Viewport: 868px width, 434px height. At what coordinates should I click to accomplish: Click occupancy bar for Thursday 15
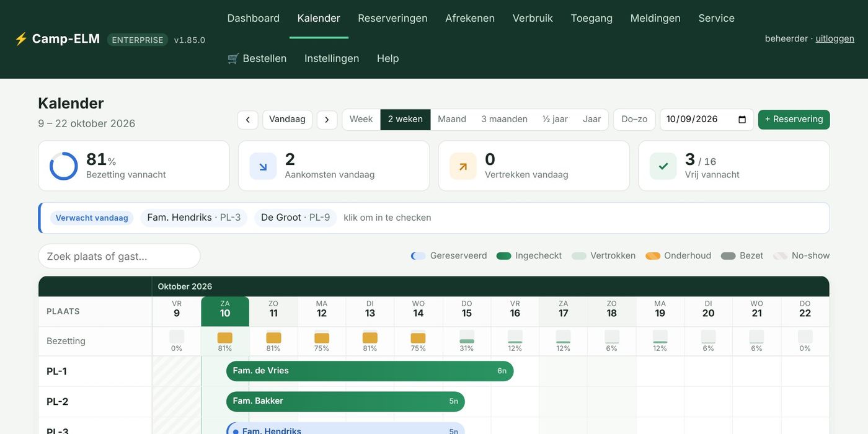(x=467, y=337)
